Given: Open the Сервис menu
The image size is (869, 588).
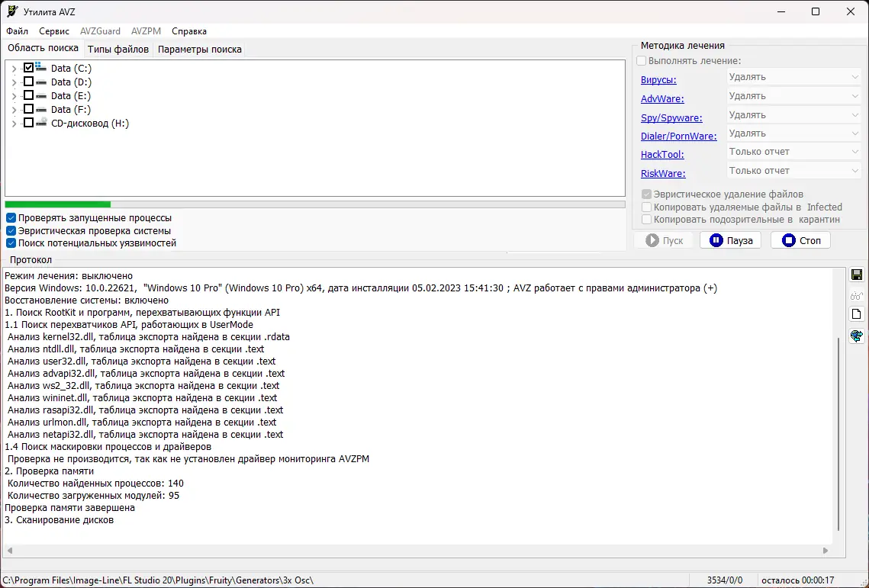Looking at the screenshot, I should [x=54, y=31].
